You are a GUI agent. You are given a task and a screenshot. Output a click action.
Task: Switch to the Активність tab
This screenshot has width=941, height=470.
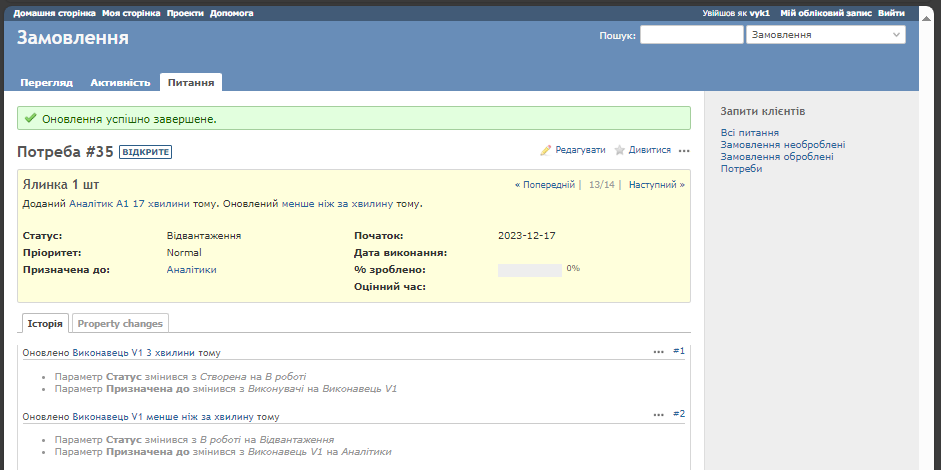tap(120, 82)
